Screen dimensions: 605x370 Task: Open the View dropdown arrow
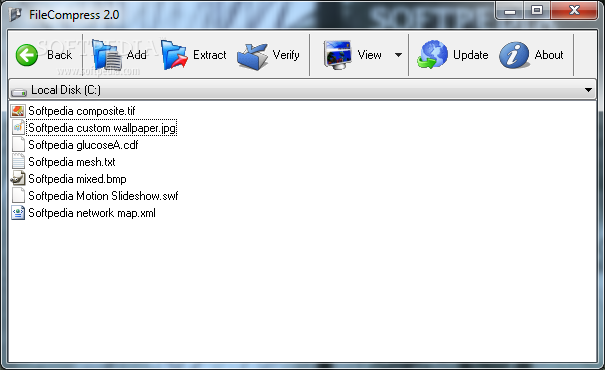tap(398, 55)
